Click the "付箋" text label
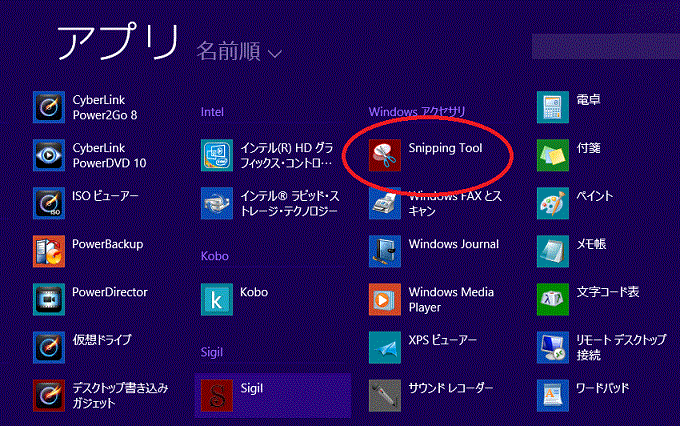 (588, 148)
